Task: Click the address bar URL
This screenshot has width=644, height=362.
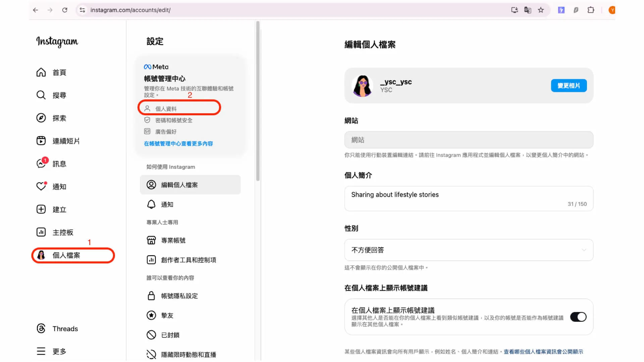Action: coord(130,10)
